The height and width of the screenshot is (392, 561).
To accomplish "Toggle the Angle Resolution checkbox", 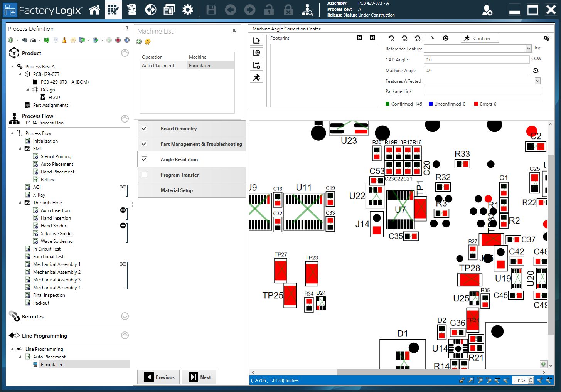I will 144,159.
